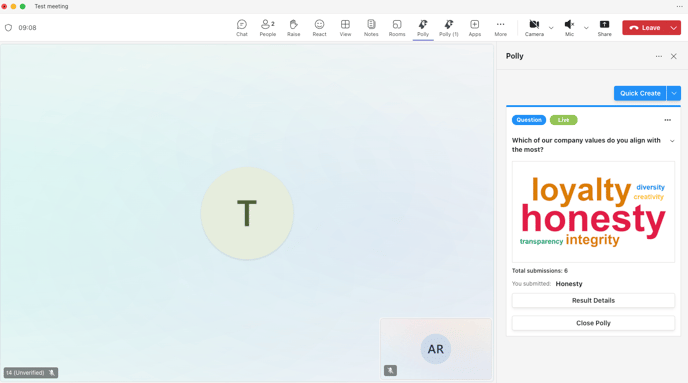This screenshot has width=688, height=383.
Task: Maximize the meeting window green button
Action: [22, 6]
